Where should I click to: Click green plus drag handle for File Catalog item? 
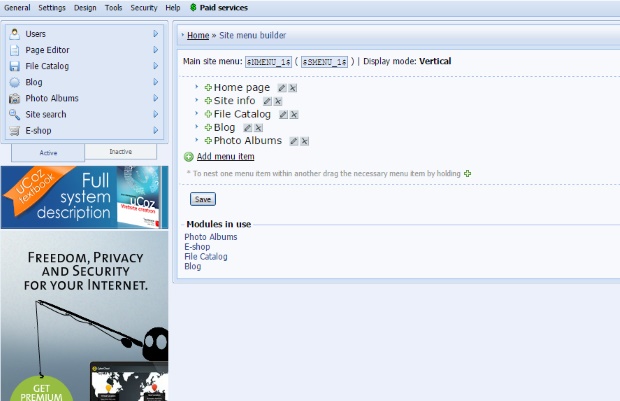[208, 114]
